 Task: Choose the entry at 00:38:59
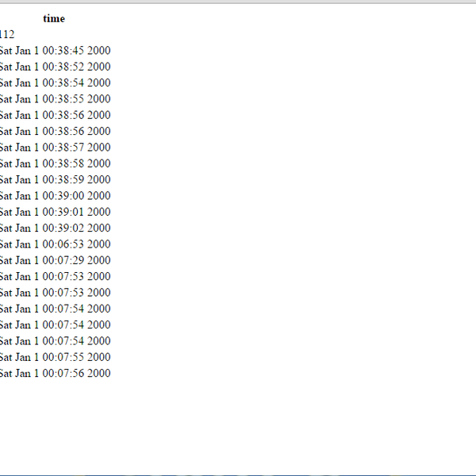pos(55,179)
